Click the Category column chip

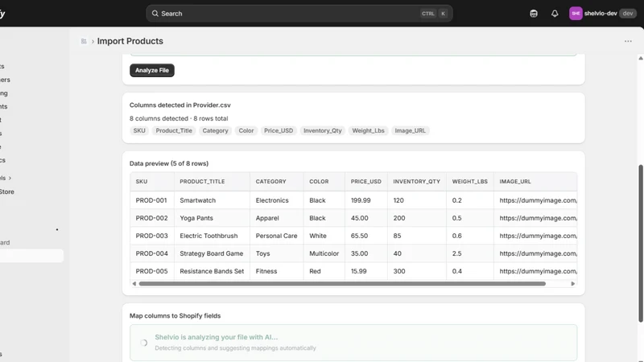(x=215, y=130)
